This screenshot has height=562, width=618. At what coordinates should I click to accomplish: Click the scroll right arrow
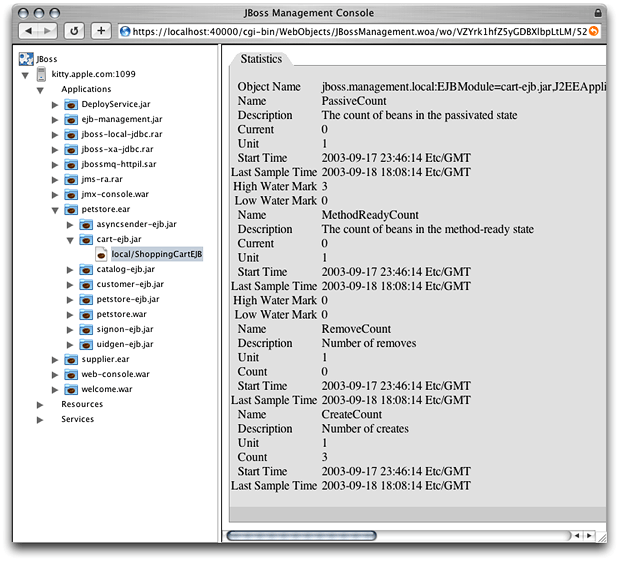[589, 535]
